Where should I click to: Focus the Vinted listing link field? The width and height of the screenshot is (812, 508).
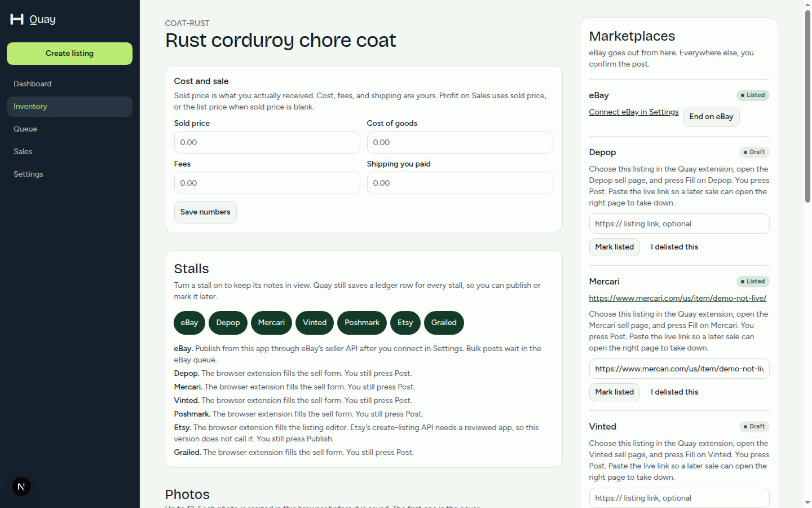[679, 498]
